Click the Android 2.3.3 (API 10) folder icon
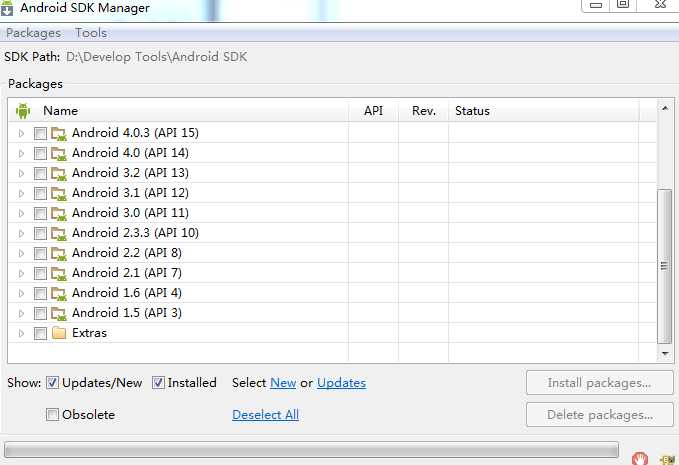 (58, 233)
